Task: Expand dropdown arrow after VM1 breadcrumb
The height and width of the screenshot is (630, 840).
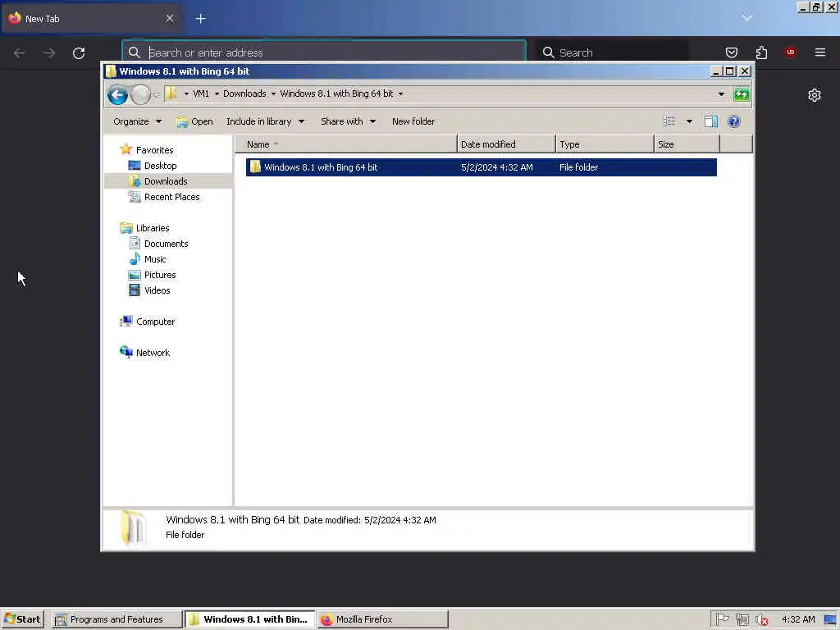Action: 217,94
